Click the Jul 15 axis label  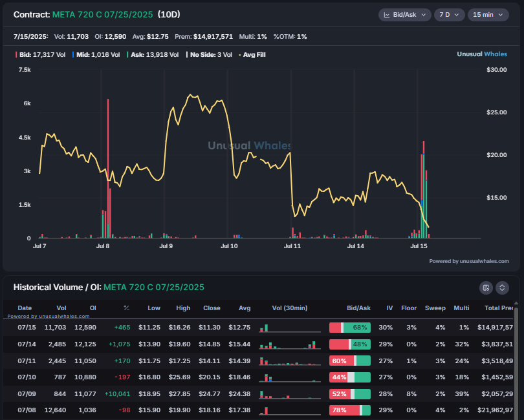(x=419, y=246)
